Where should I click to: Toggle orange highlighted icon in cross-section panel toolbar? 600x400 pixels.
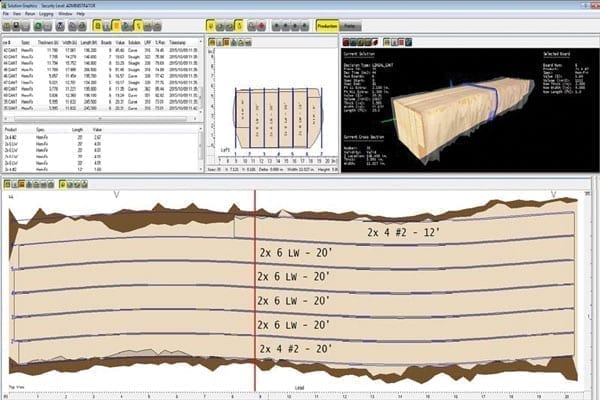226,42
